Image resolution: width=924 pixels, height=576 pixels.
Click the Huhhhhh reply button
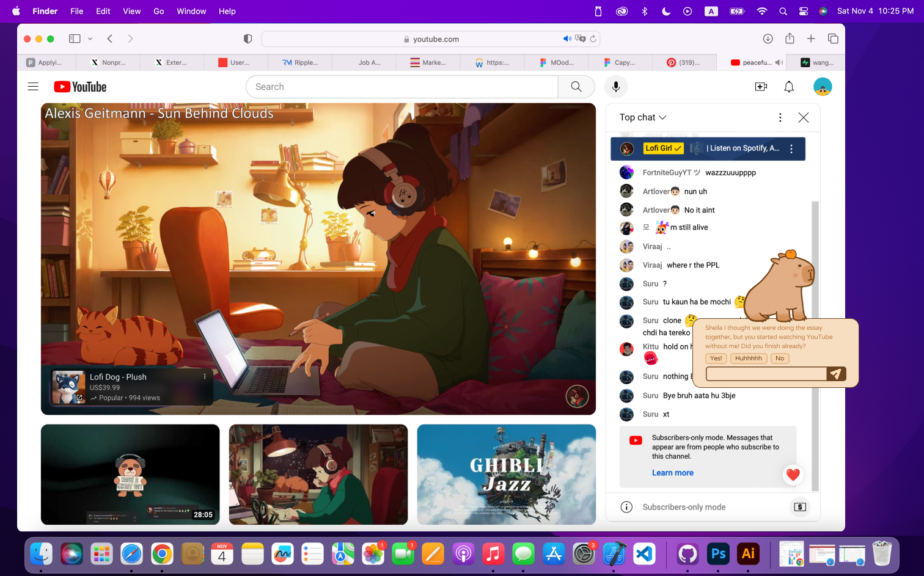tap(749, 359)
